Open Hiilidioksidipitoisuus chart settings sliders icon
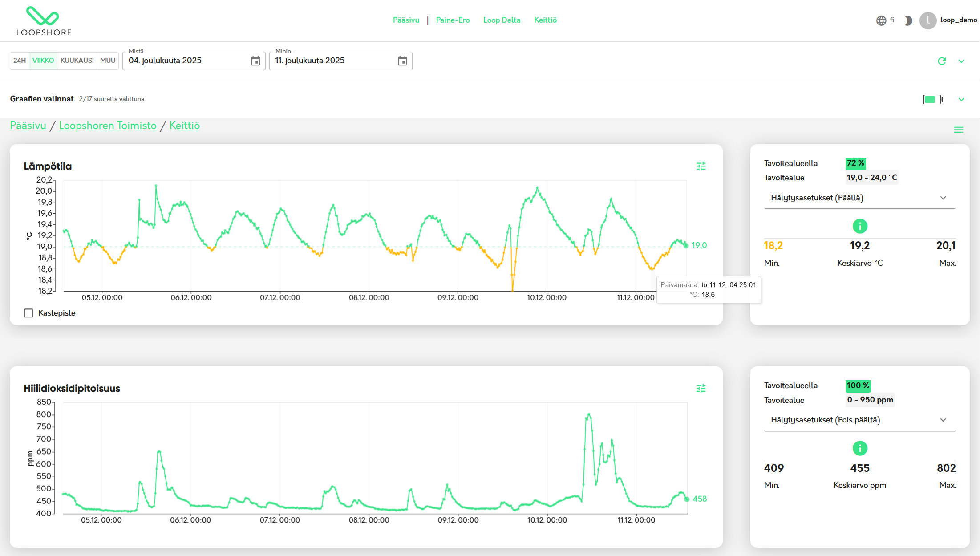 click(701, 388)
